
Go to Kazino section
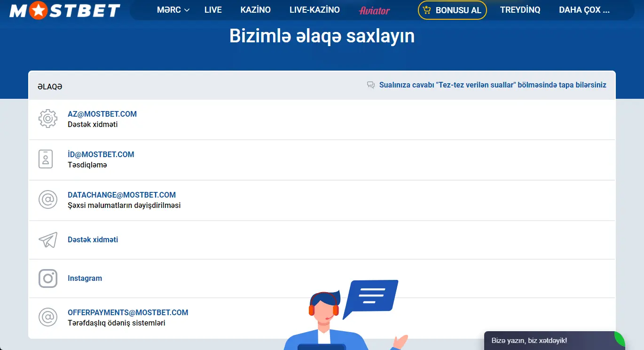(255, 10)
